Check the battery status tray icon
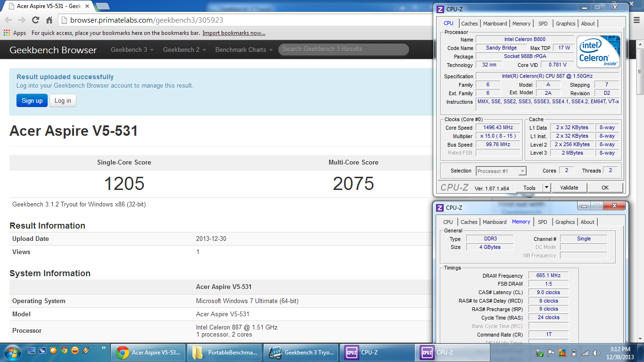 (x=574, y=353)
